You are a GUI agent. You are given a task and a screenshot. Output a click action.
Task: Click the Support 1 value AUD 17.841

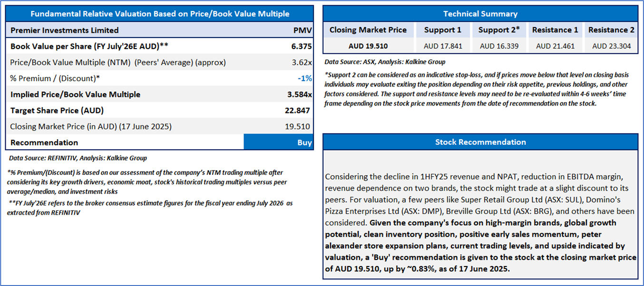point(442,46)
